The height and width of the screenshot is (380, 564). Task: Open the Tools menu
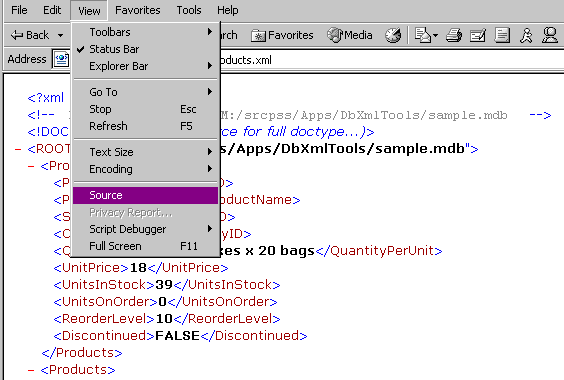[x=189, y=10]
